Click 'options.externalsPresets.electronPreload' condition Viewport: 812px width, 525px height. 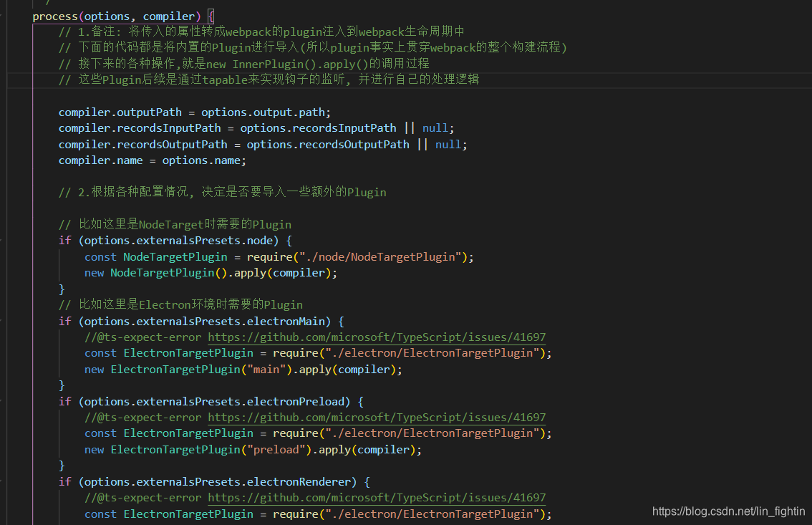(x=214, y=401)
